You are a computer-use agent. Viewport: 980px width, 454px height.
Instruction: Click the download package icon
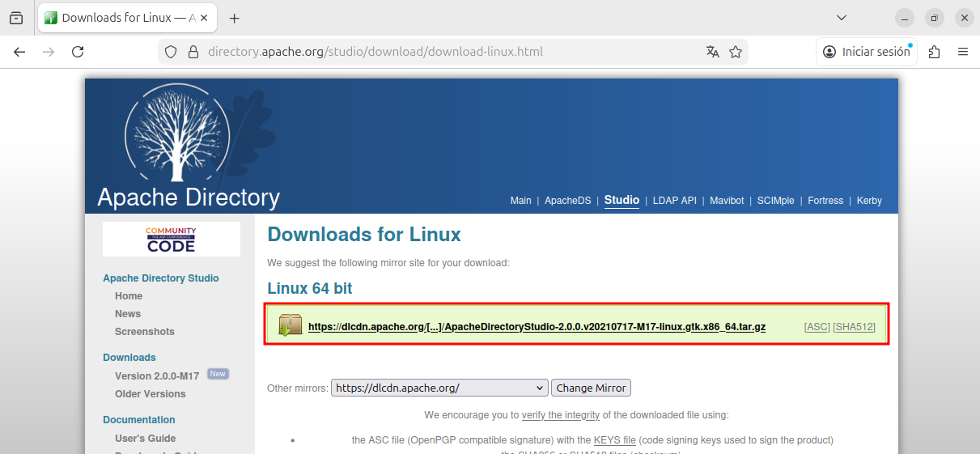290,325
